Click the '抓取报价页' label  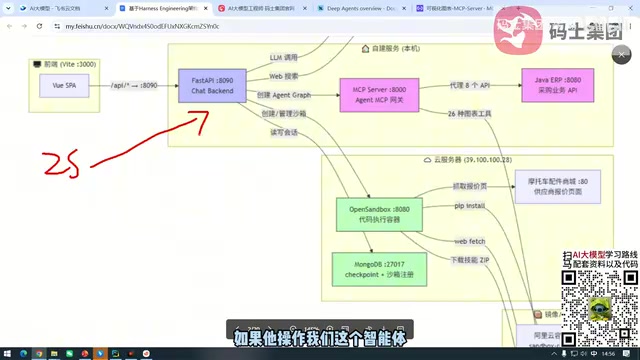coord(469,187)
